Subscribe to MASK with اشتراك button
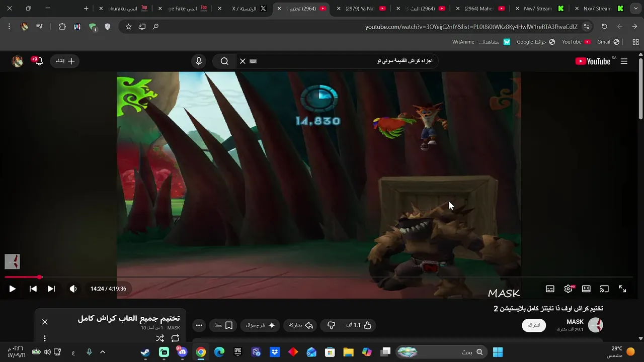 534,325
